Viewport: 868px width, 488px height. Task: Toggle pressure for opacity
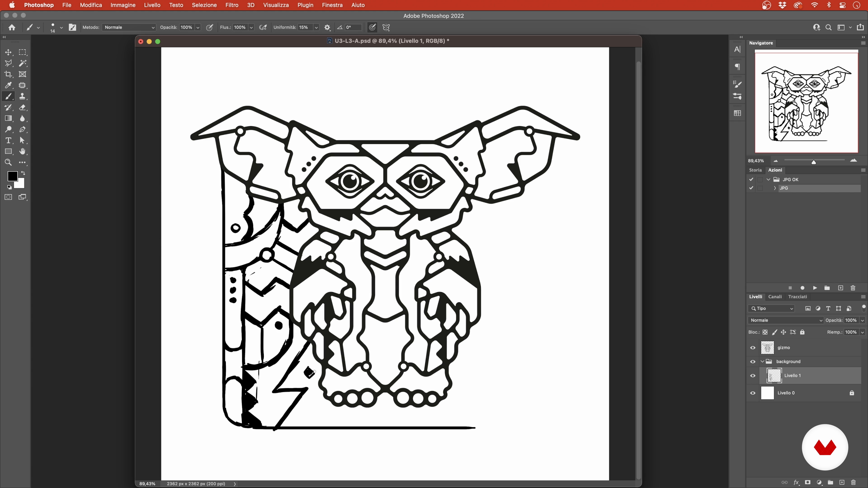(210, 27)
